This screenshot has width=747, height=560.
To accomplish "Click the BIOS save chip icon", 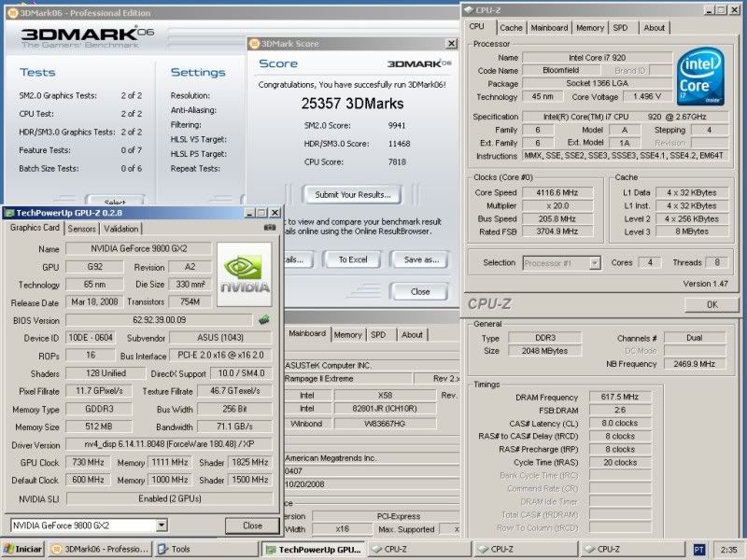I will tap(264, 320).
